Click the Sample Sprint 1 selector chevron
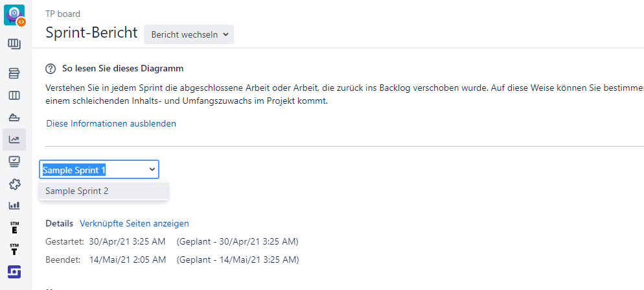Viewport: 644px width, 290px height. [152, 169]
